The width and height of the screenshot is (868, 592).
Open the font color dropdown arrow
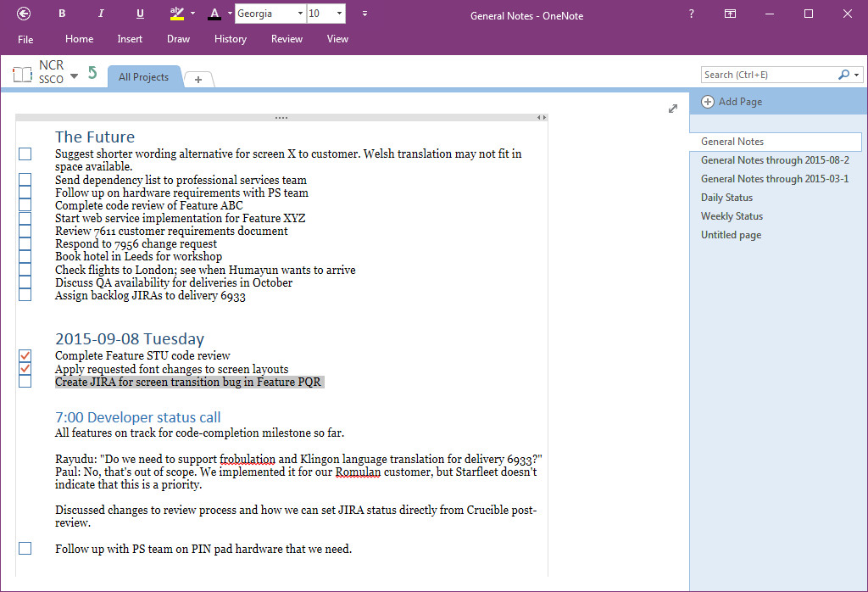point(230,14)
